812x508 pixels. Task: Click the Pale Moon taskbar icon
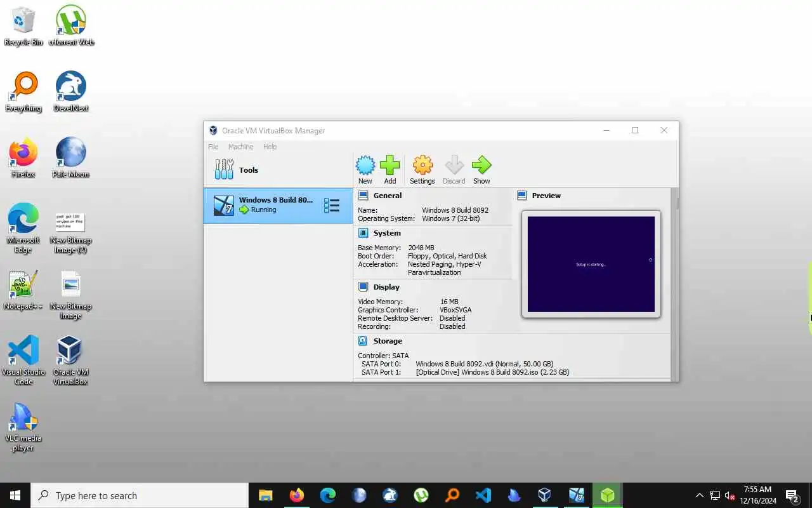pyautogui.click(x=358, y=495)
